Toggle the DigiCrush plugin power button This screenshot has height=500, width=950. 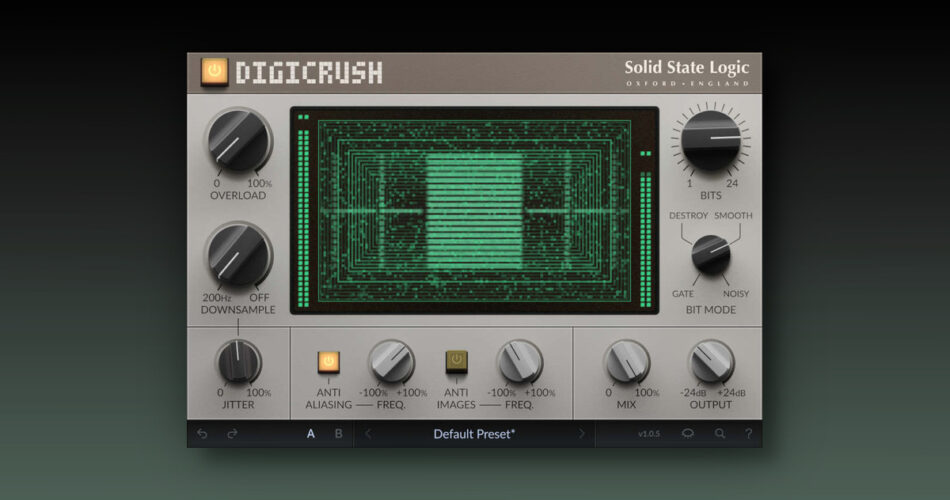click(x=214, y=72)
